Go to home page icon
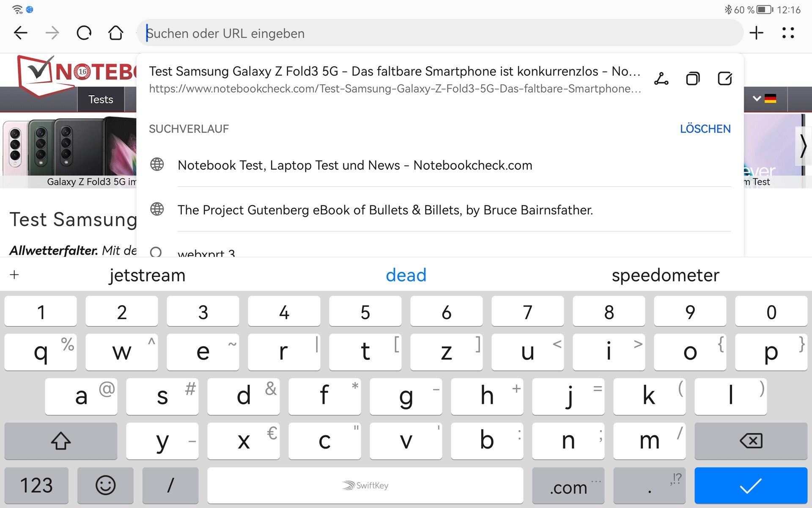This screenshot has width=812, height=508. (115, 33)
